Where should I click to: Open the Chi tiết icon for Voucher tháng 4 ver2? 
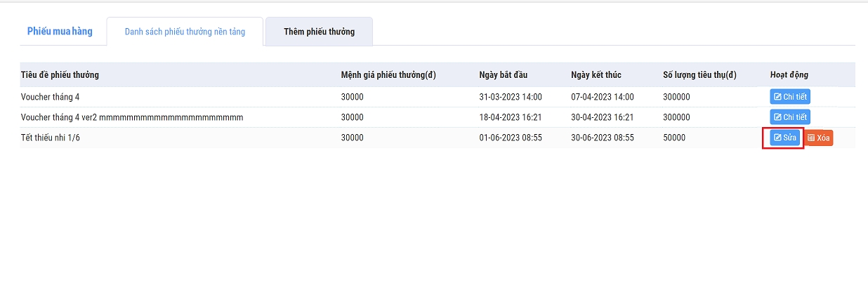click(x=777, y=117)
